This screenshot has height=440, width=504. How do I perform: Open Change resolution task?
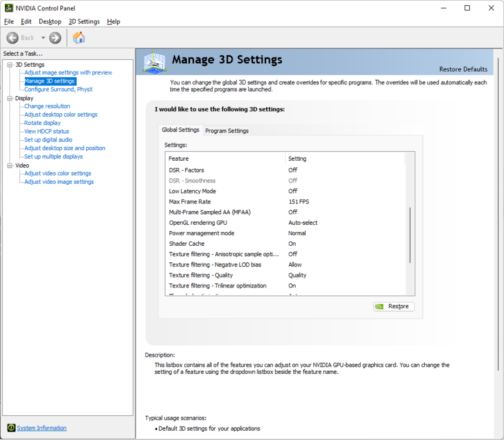[x=47, y=106]
